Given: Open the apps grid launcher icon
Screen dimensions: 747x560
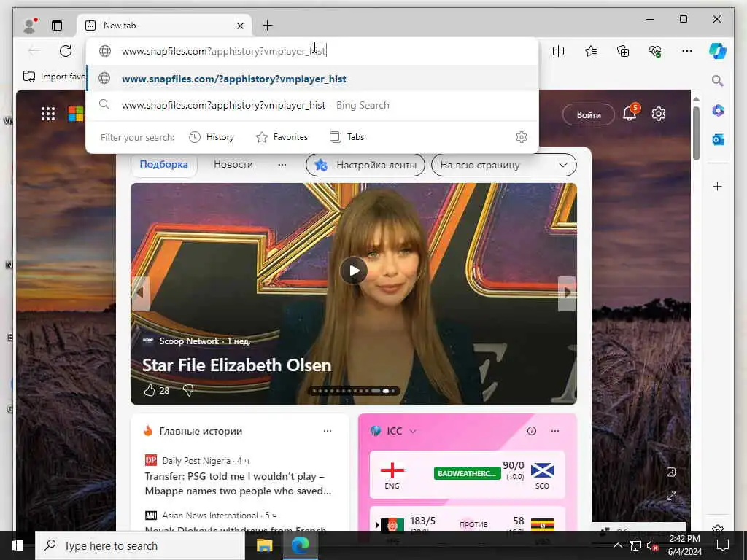Looking at the screenshot, I should click(48, 114).
